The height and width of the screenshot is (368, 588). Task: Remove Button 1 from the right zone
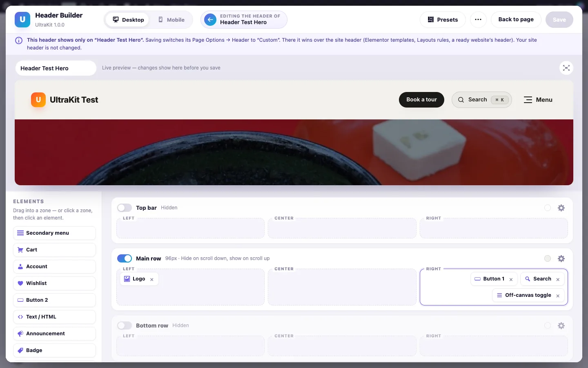[x=511, y=279]
